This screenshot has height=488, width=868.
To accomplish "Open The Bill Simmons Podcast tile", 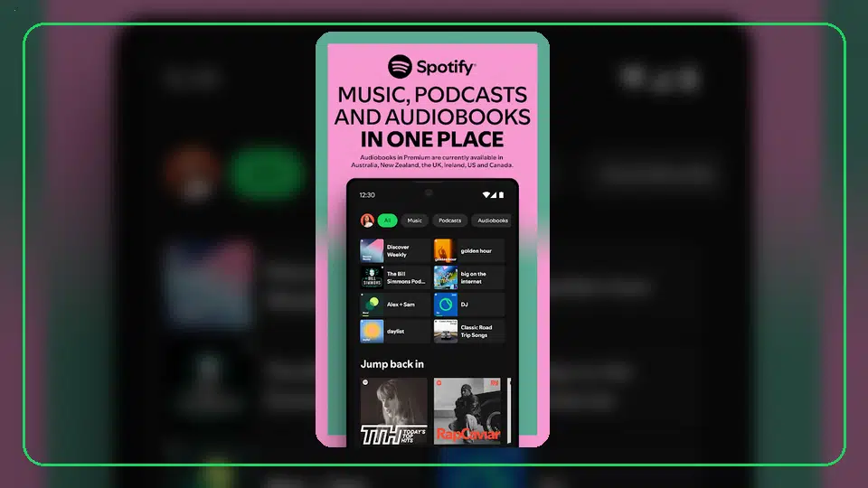I will coord(395,277).
